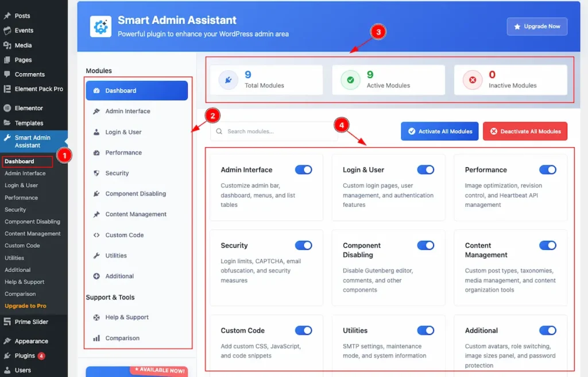Open Additional in the WordPress admin submenu
Screen dimensions: 588x377
(x=18, y=270)
